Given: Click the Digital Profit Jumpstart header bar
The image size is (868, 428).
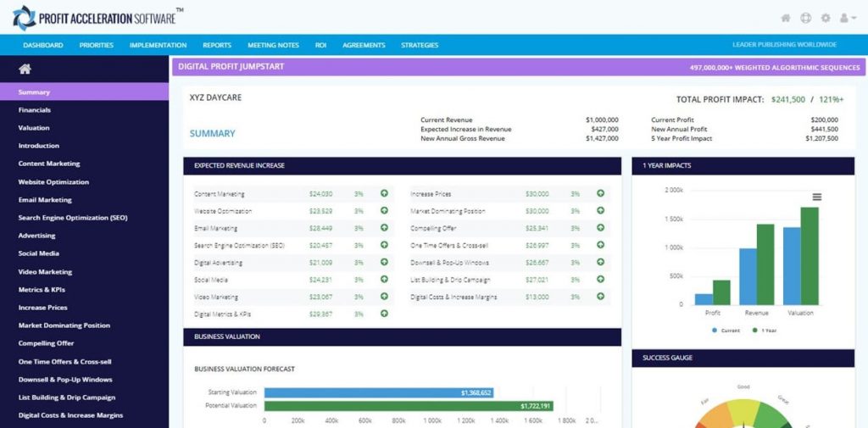Looking at the screenshot, I should [519, 67].
